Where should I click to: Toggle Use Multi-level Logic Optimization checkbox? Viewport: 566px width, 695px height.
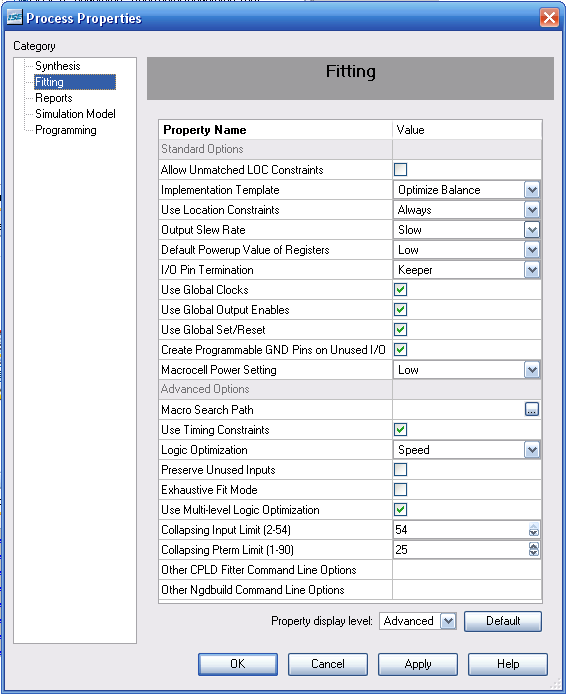coord(400,509)
